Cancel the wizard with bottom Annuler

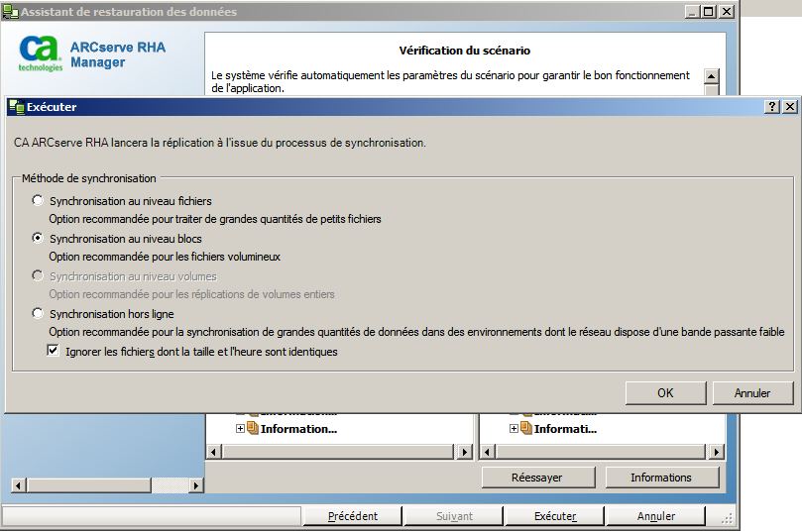tap(655, 516)
